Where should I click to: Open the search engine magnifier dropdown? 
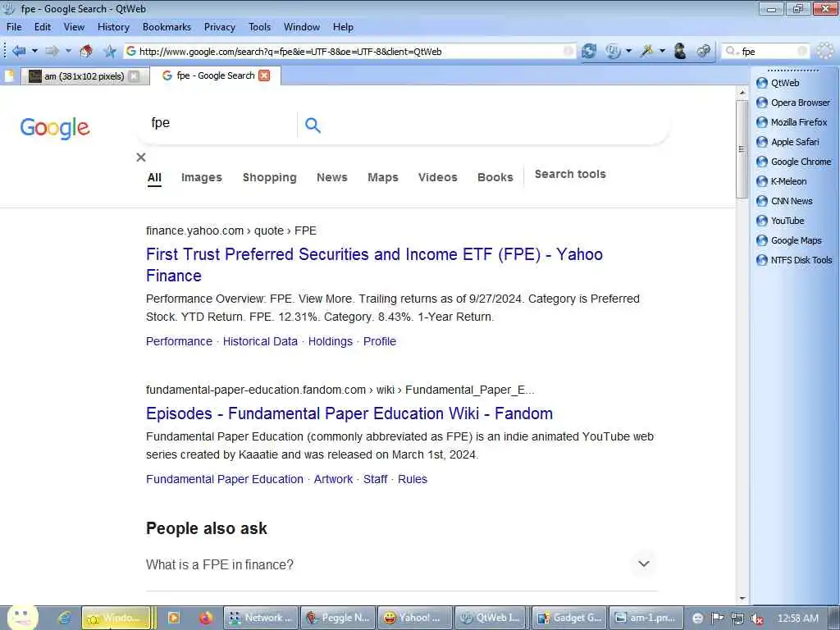[x=731, y=51]
